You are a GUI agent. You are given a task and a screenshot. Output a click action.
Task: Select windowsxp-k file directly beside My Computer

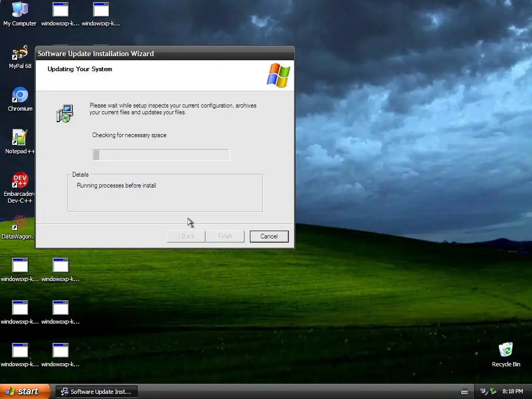pos(60,14)
